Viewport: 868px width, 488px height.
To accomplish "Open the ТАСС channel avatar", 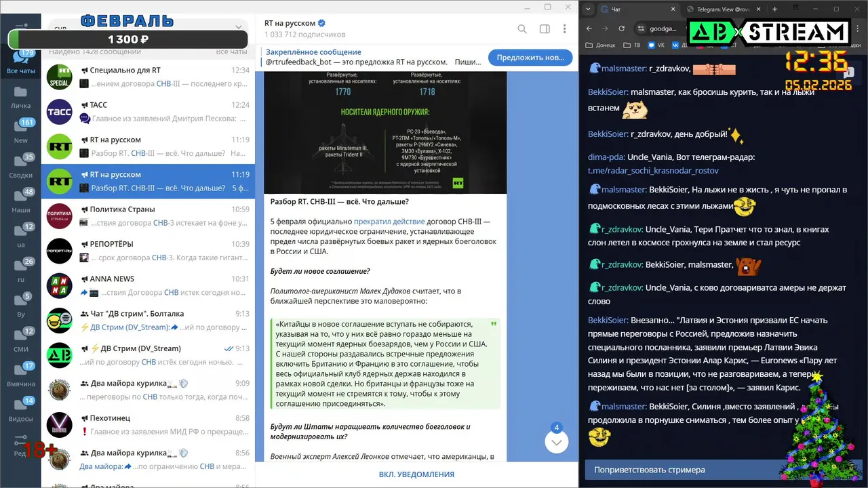I will [x=60, y=112].
